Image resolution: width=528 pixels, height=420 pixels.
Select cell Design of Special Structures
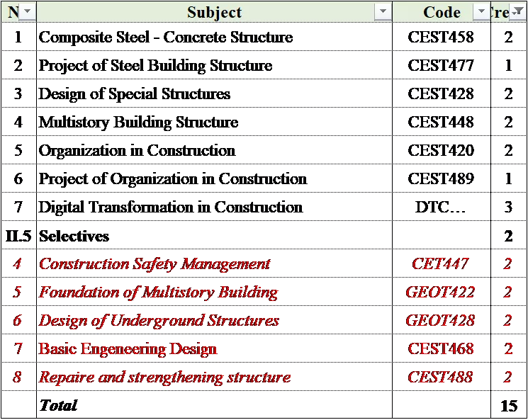tap(214, 93)
